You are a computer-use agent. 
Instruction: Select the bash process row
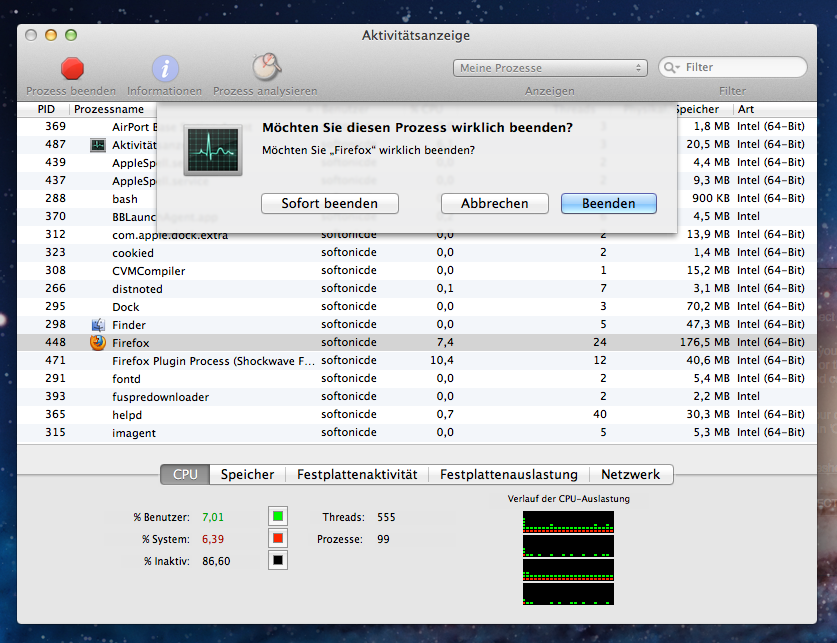pos(417,199)
